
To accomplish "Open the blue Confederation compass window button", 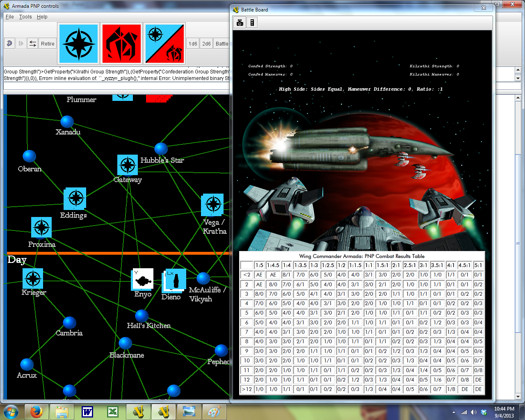I will pyautogui.click(x=78, y=43).
